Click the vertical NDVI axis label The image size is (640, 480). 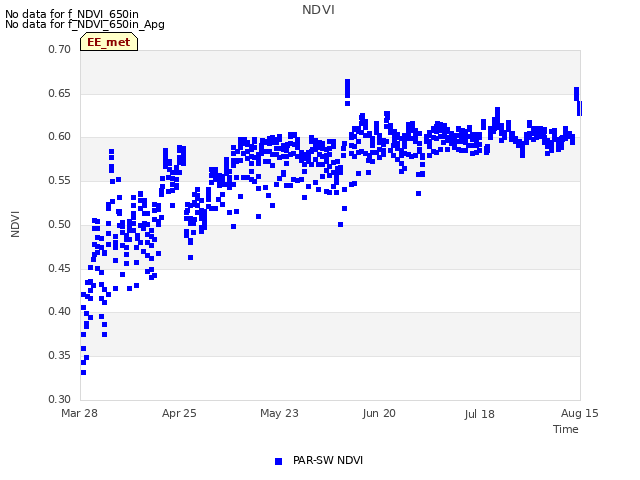[x=15, y=224]
